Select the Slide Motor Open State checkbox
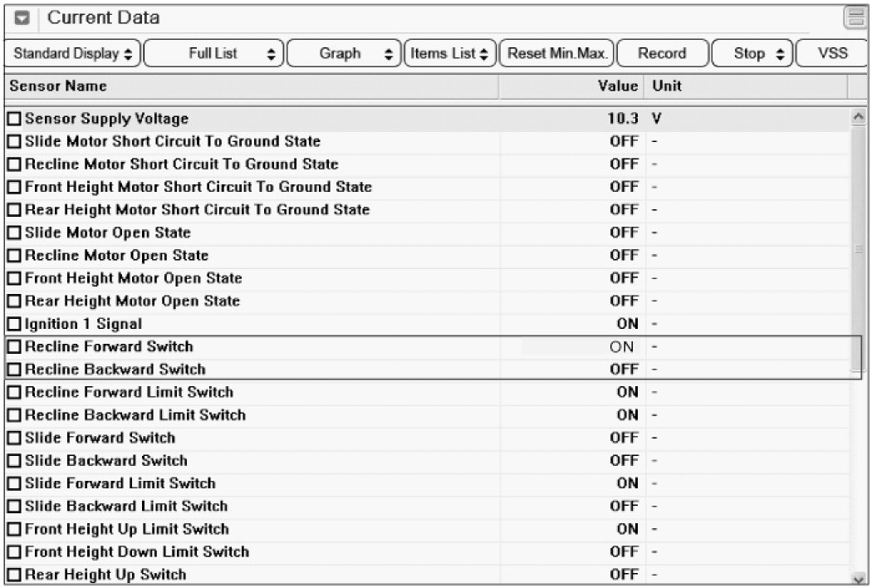This screenshot has height=588, width=872. tap(14, 233)
